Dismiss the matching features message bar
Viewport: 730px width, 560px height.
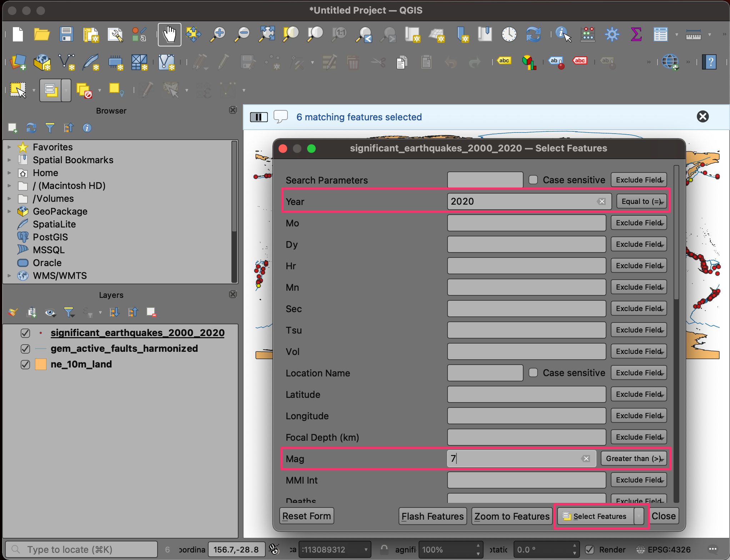(x=702, y=116)
